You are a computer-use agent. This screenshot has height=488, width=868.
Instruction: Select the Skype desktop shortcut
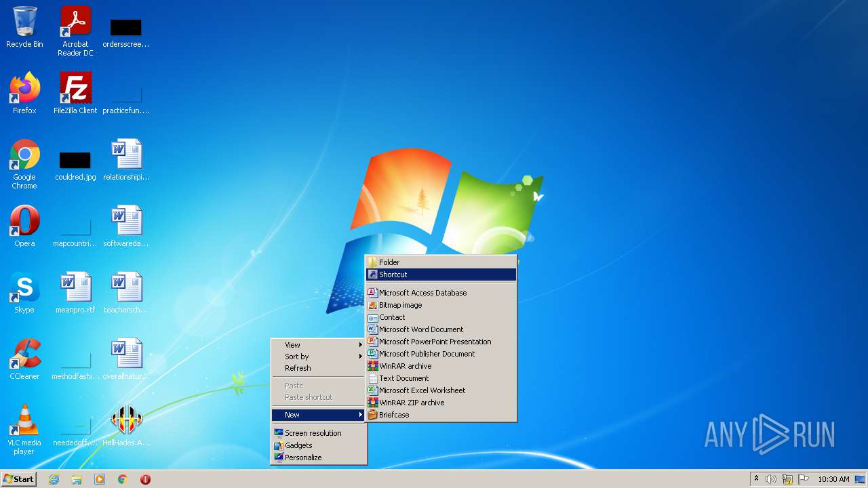pos(24,293)
